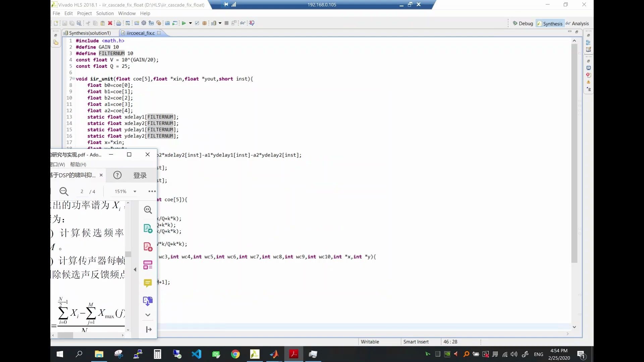Collapse the iir_unit function fold marker

73,79
